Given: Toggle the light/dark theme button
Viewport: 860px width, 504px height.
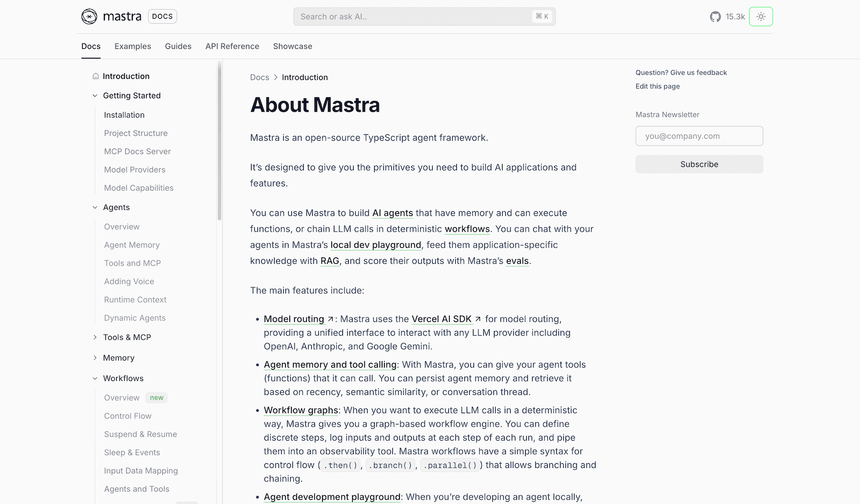Looking at the screenshot, I should 761,17.
